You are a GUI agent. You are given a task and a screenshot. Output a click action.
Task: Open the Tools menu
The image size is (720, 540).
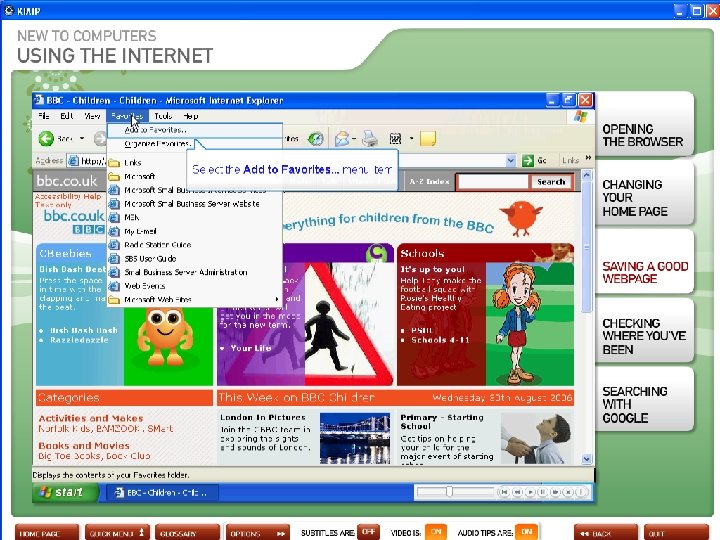tap(163, 116)
